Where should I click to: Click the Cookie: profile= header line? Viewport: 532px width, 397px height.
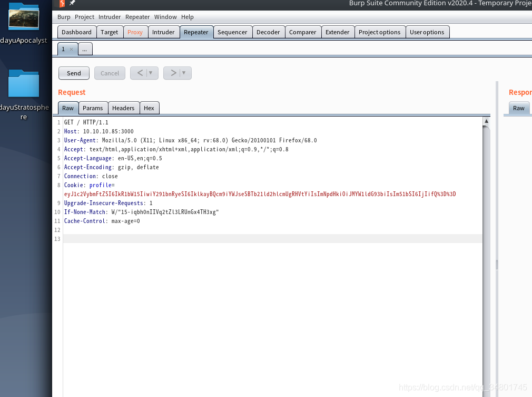(x=89, y=185)
